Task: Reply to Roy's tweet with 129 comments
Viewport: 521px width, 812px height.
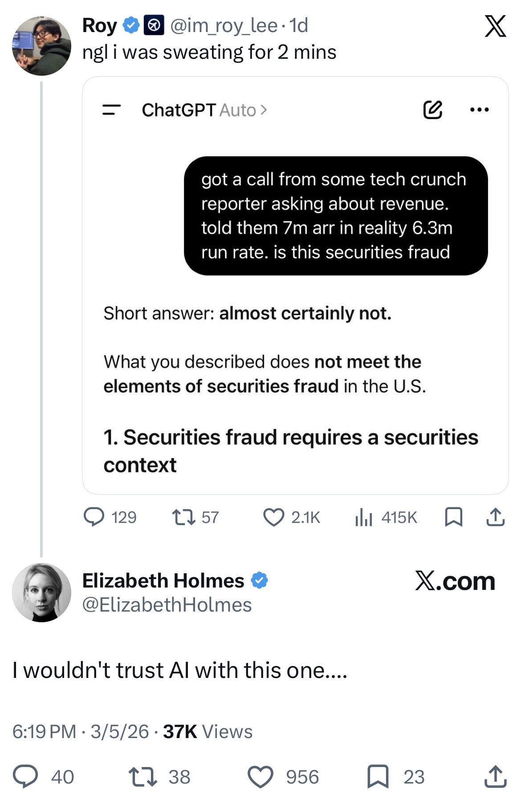Action: coord(94,517)
